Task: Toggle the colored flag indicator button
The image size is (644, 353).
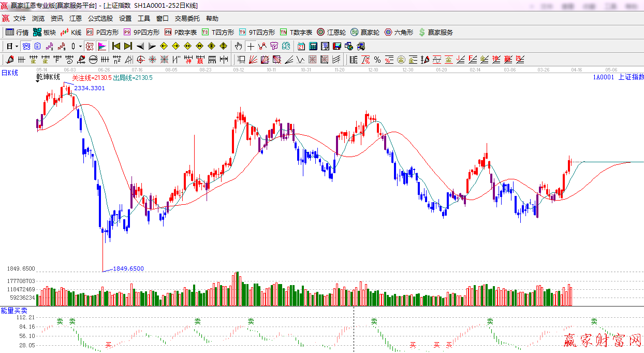Action: 101,46
